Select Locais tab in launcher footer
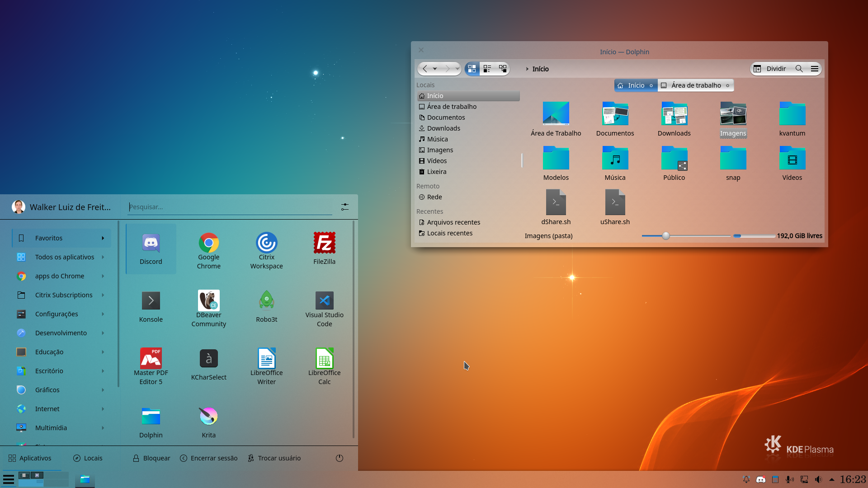 point(88,458)
